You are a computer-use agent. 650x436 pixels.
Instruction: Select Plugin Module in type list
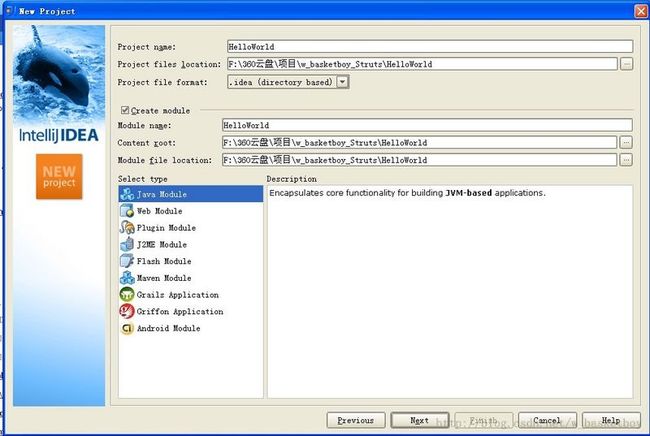[x=191, y=228]
